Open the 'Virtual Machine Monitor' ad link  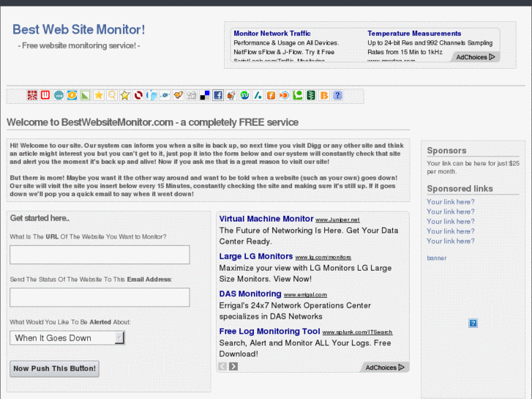point(266,219)
